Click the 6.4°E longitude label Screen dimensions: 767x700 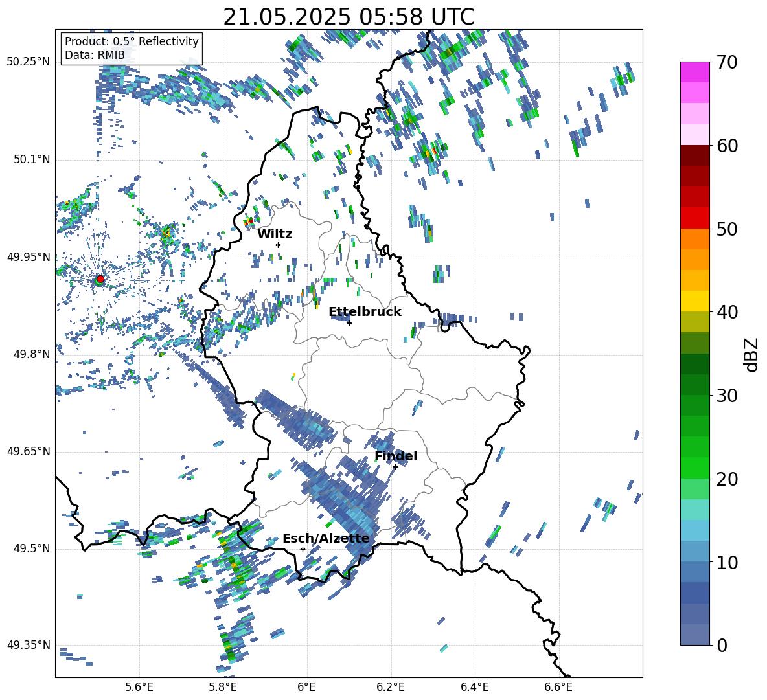click(474, 687)
